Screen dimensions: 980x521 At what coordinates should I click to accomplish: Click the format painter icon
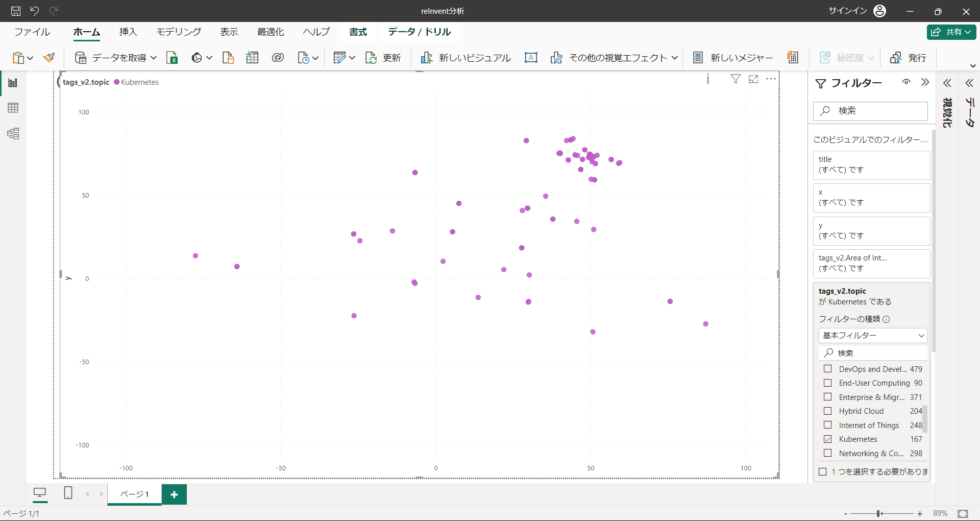click(49, 58)
